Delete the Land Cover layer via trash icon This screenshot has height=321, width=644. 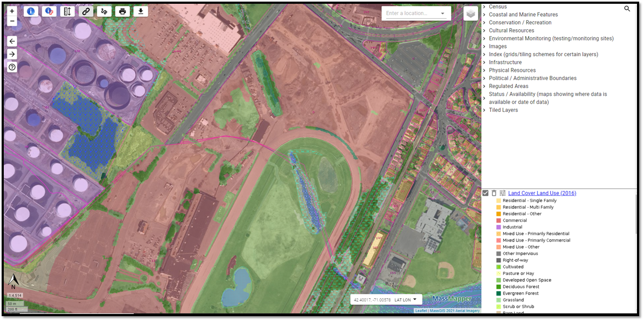coord(494,193)
